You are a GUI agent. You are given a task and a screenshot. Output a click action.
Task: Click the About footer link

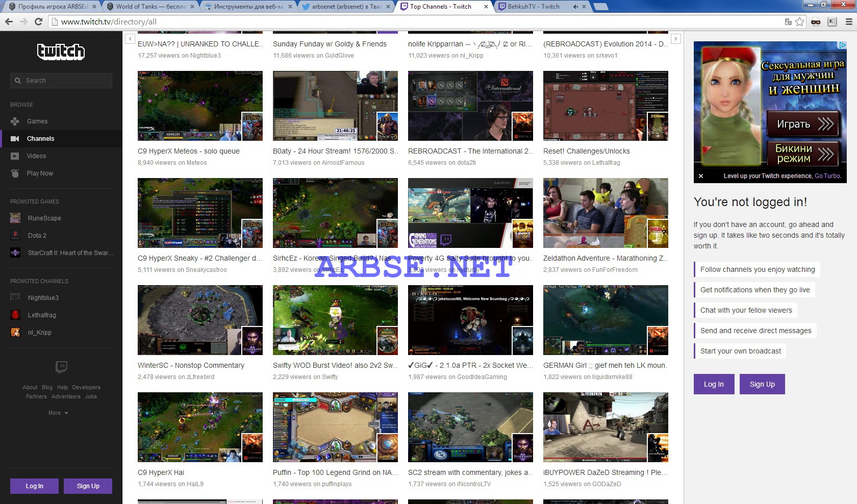point(30,388)
